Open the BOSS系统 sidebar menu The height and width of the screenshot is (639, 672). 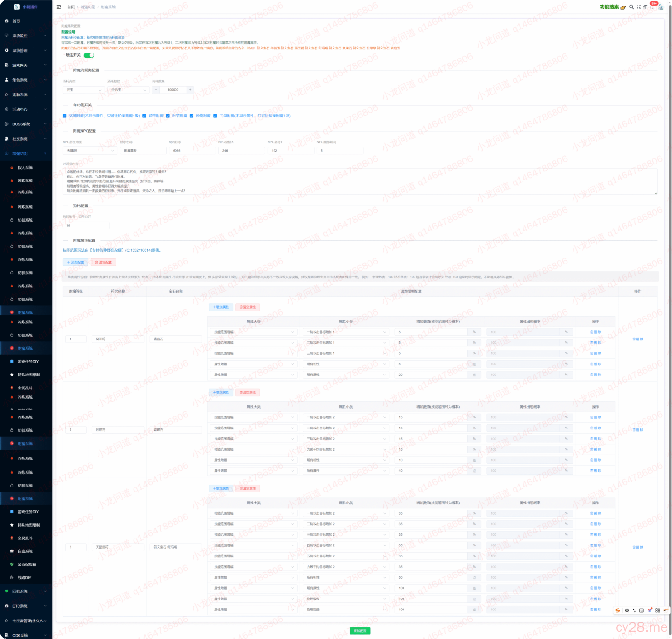25,124
